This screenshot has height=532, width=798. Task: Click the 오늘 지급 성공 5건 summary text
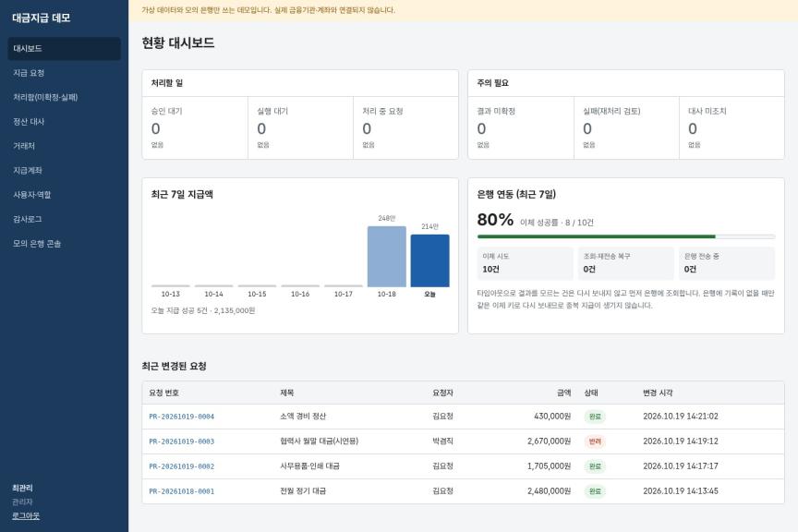pyautogui.click(x=203, y=310)
